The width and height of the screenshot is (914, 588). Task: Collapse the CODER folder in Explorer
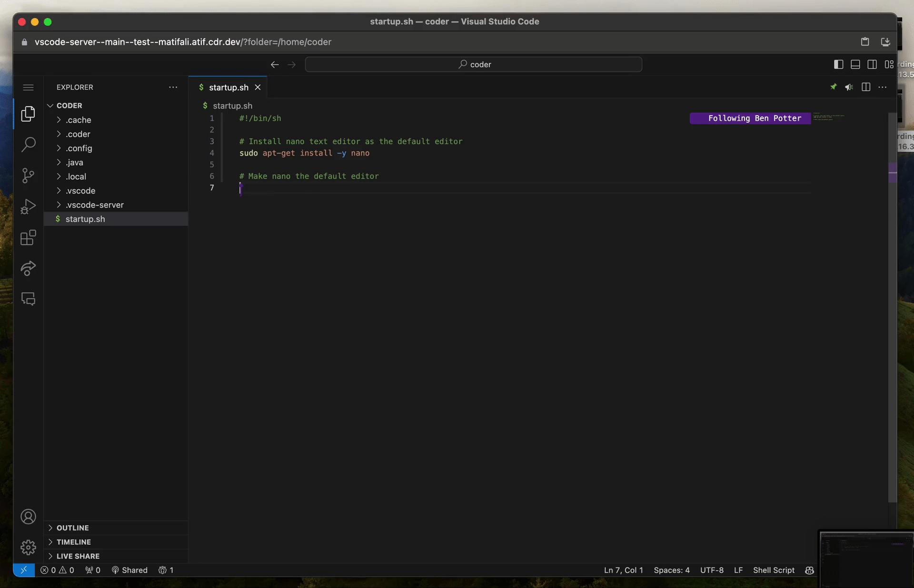[x=50, y=105]
